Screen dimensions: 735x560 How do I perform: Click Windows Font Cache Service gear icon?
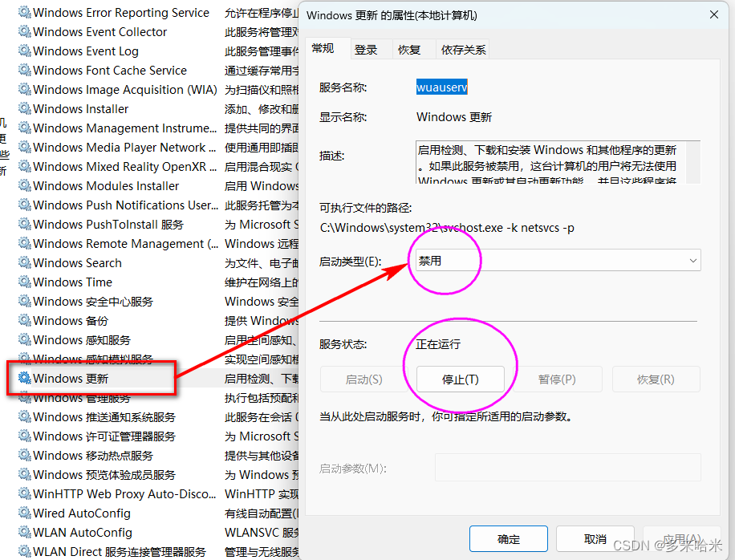pos(24,70)
